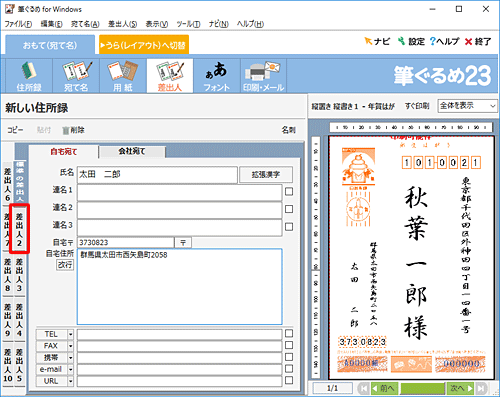Select the 差出人4 side tab
The image size is (500, 397).
[x=19, y=319]
